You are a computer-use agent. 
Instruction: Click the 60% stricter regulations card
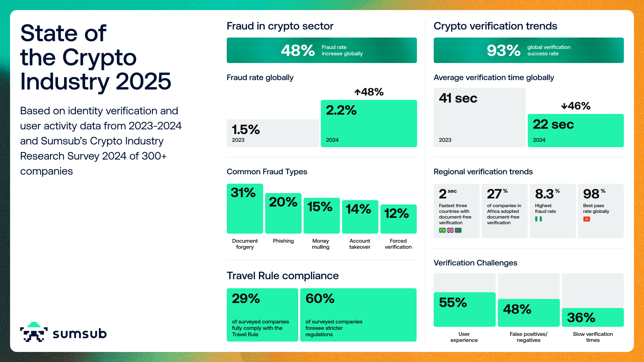(358, 315)
